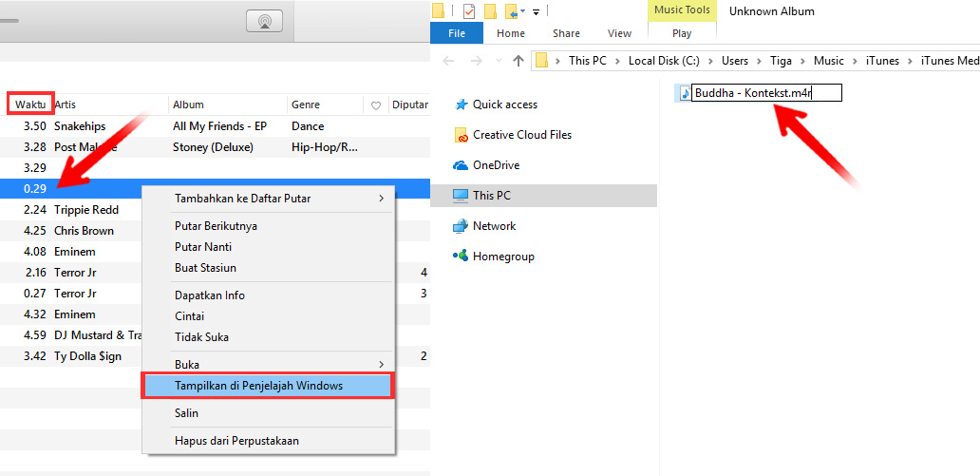Select the Chris Brown song row
The width and height of the screenshot is (980, 476).
tap(84, 231)
